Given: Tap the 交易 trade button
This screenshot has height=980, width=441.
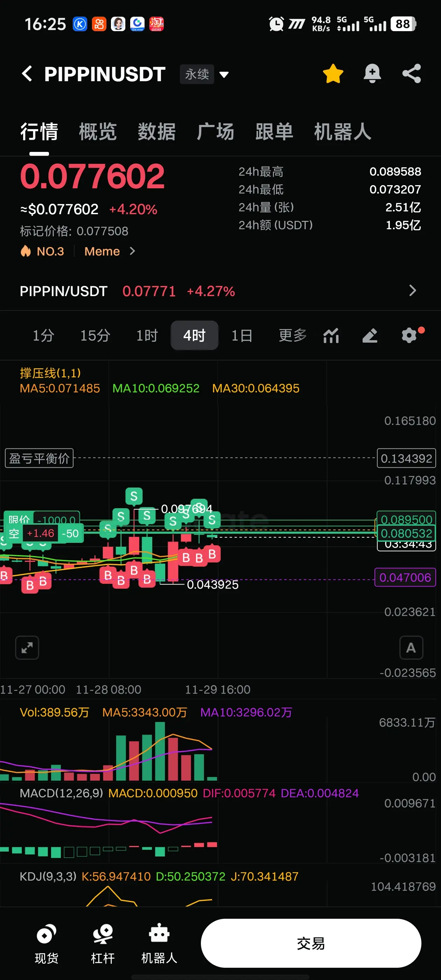Looking at the screenshot, I should (x=311, y=944).
